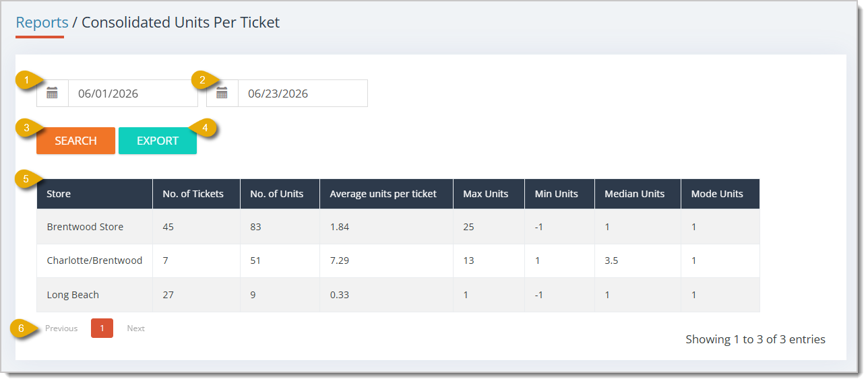This screenshot has width=868, height=383.
Task: Edit the 06/23/2026 end date field
Action: pyautogui.click(x=303, y=94)
